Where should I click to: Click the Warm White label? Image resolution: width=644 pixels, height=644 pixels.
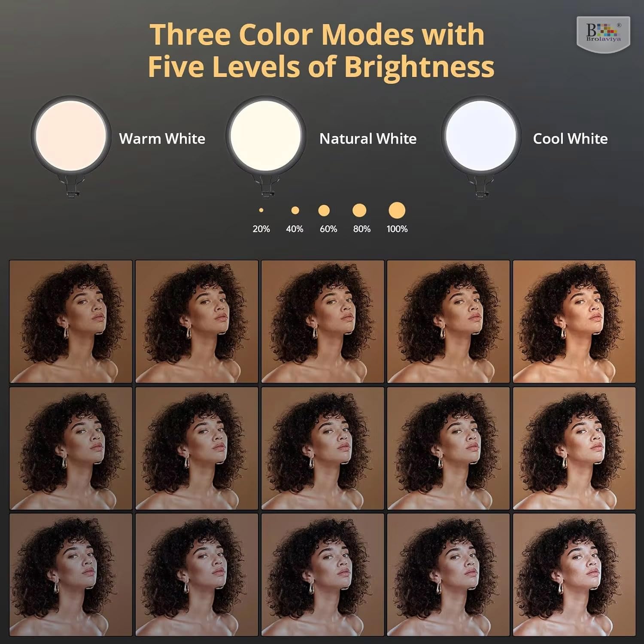point(162,139)
